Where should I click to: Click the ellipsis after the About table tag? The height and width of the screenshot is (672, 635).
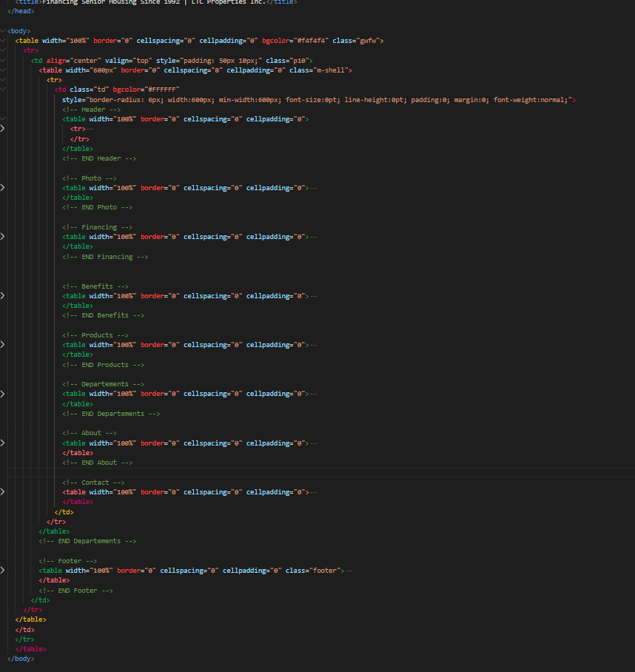tap(314, 443)
